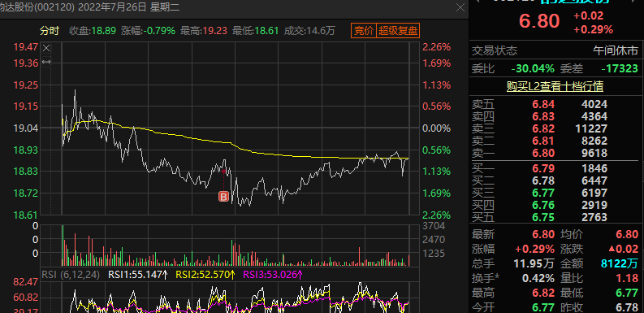
Task: Click the horizontal double-arrow icon on chart
Action: coord(46,62)
